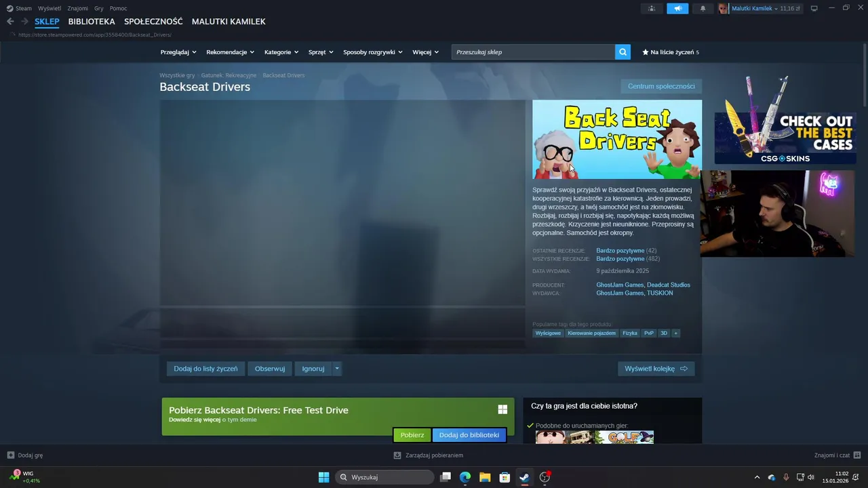Open the family sharing icon in title bar
Screen dimensions: 868x488
pos(651,8)
